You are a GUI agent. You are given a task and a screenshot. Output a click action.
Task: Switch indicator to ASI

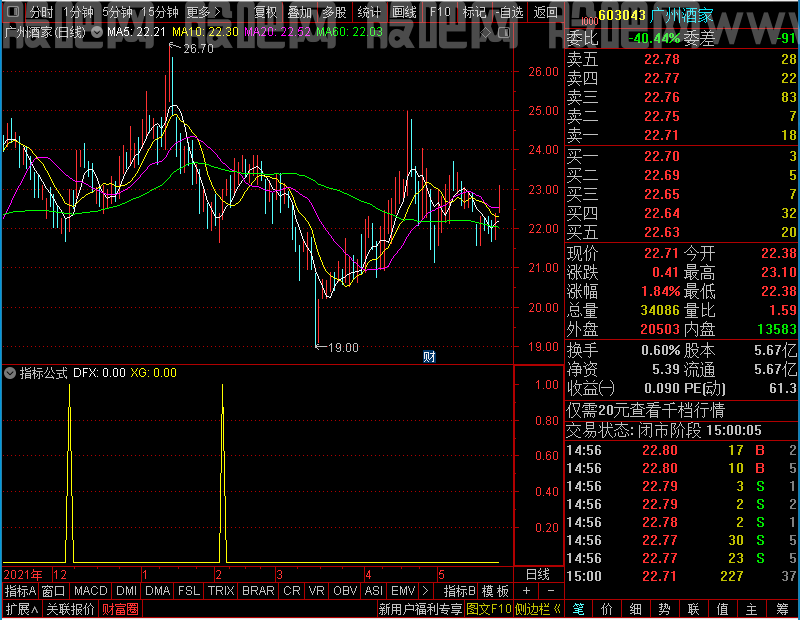pyautogui.click(x=373, y=591)
